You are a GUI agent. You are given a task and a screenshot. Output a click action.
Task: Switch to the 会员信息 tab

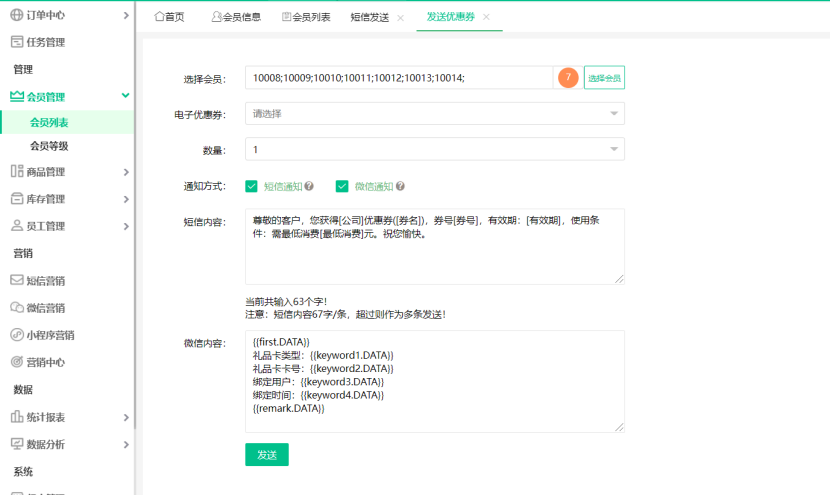click(236, 17)
